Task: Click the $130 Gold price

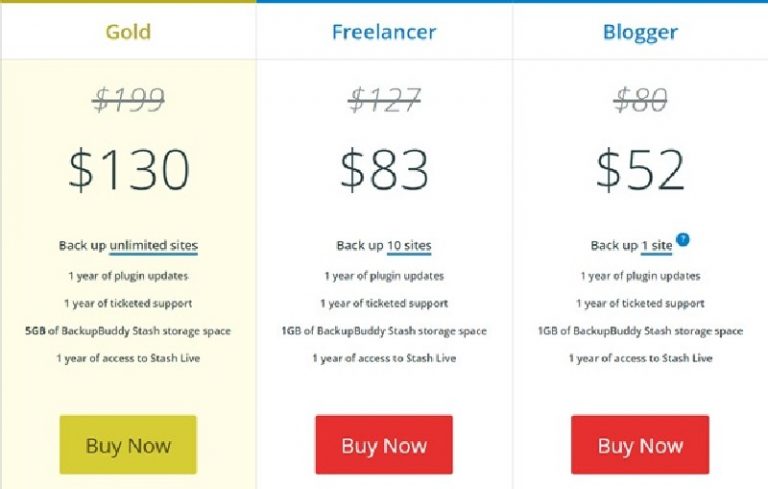Action: pyautogui.click(x=129, y=170)
